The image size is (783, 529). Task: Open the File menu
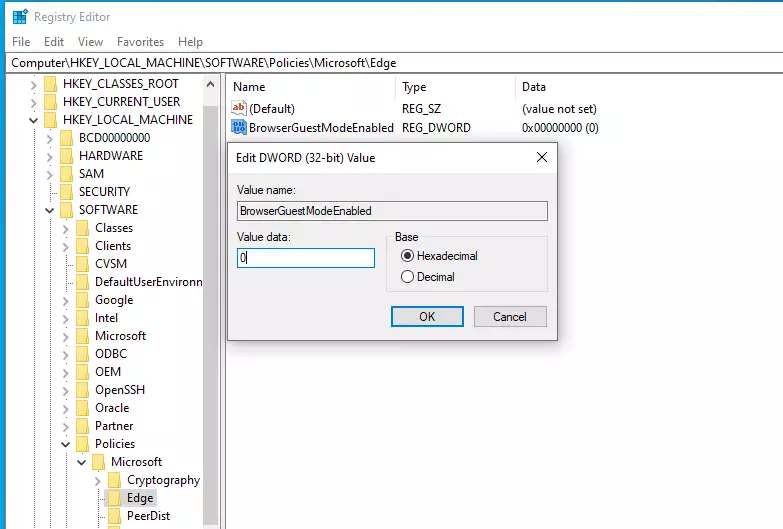click(x=21, y=42)
